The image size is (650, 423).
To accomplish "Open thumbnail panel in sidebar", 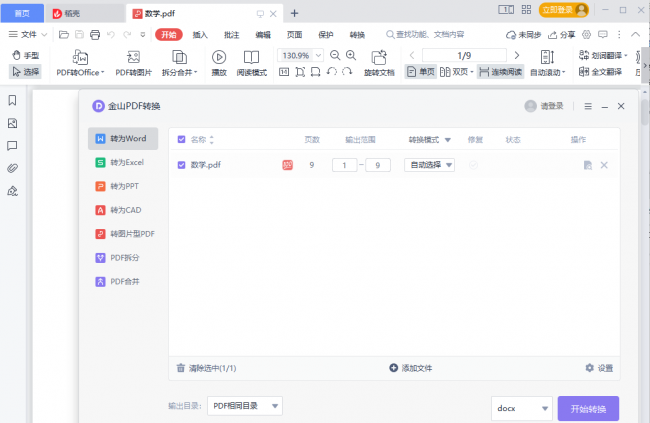I will click(12, 123).
